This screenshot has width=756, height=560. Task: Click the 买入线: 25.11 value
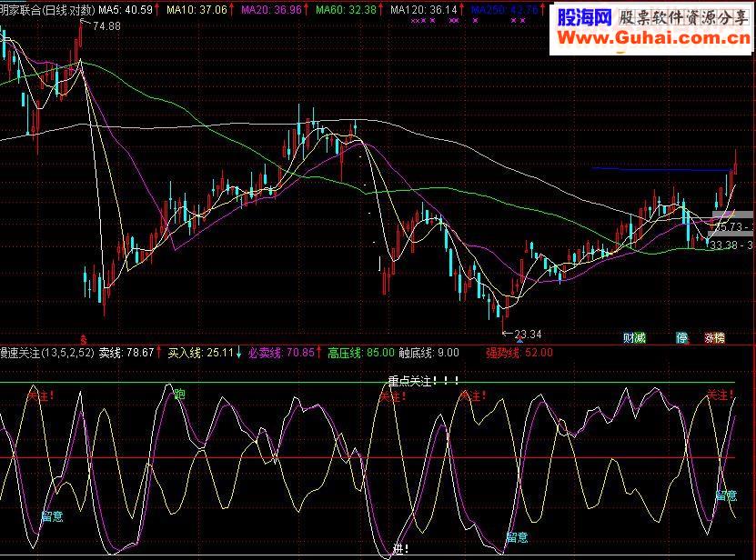[x=200, y=353]
